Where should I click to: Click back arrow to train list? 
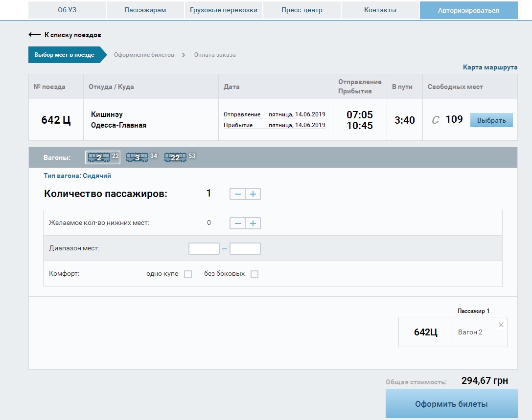tap(35, 35)
